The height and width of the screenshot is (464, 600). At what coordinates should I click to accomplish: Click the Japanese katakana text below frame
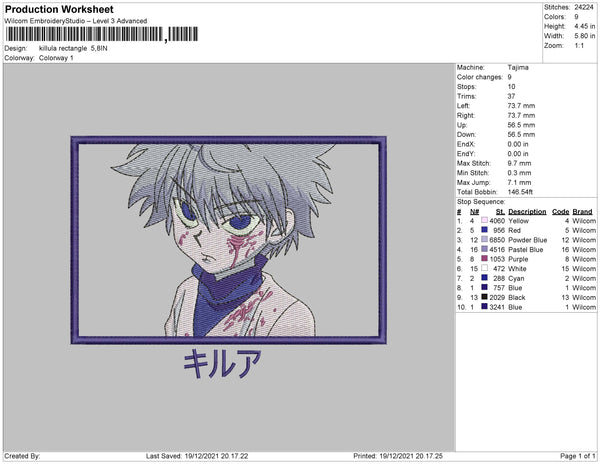(222, 363)
